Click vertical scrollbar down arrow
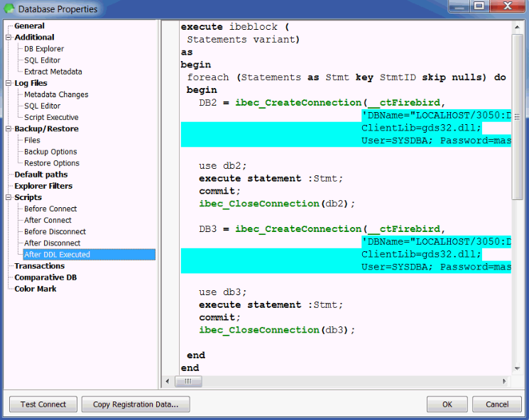529x420 pixels. (x=517, y=368)
